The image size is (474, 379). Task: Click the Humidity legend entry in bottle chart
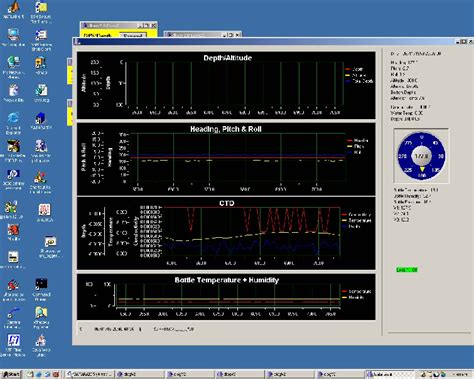[353, 297]
